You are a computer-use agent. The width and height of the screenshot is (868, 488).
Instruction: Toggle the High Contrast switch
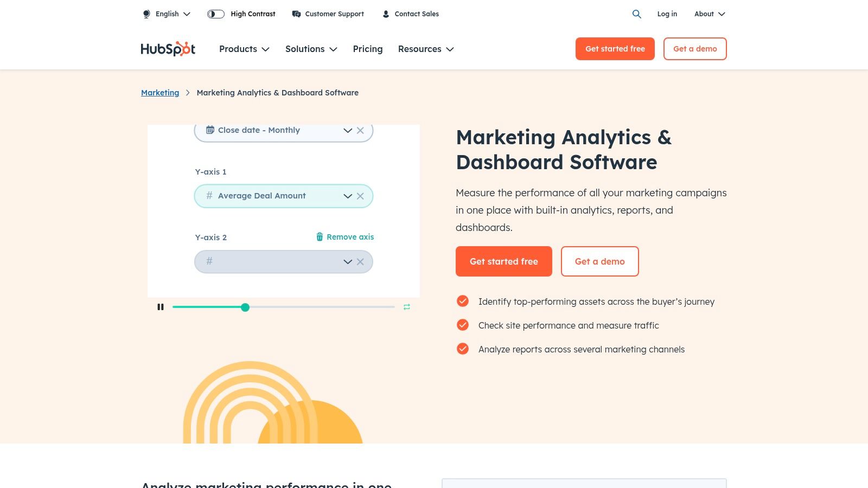click(x=216, y=14)
